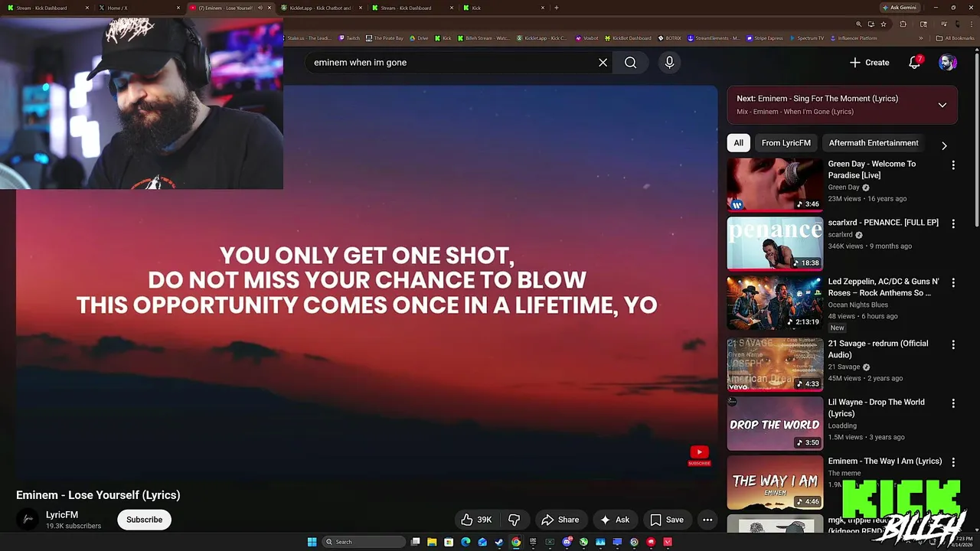Open the Stripe Express bookmark
The height and width of the screenshot is (551, 980).
click(x=765, y=38)
